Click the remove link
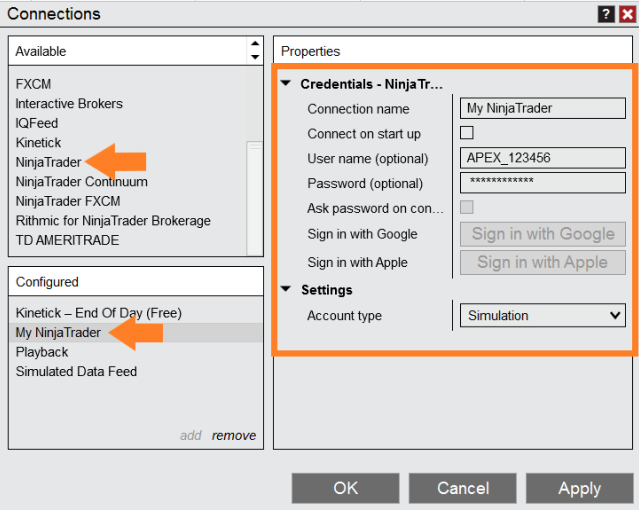This screenshot has width=639, height=510. click(234, 435)
